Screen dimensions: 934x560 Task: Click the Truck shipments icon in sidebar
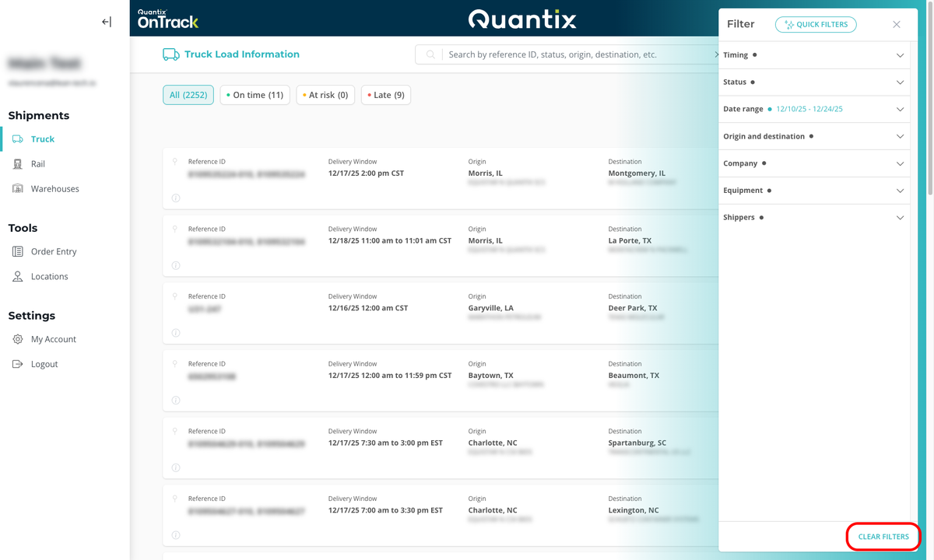[18, 139]
